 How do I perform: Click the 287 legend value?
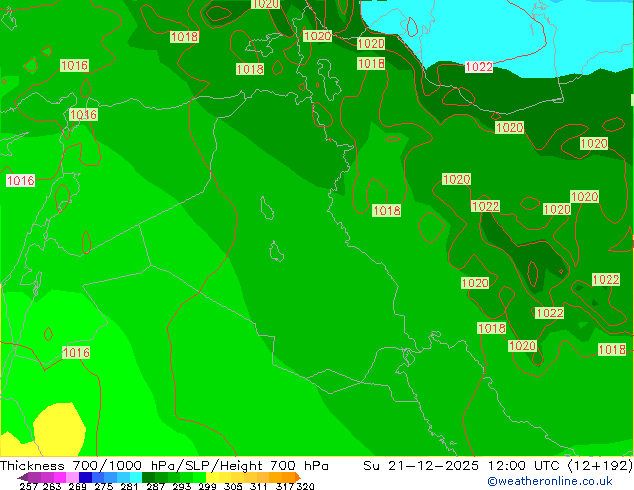point(155,486)
